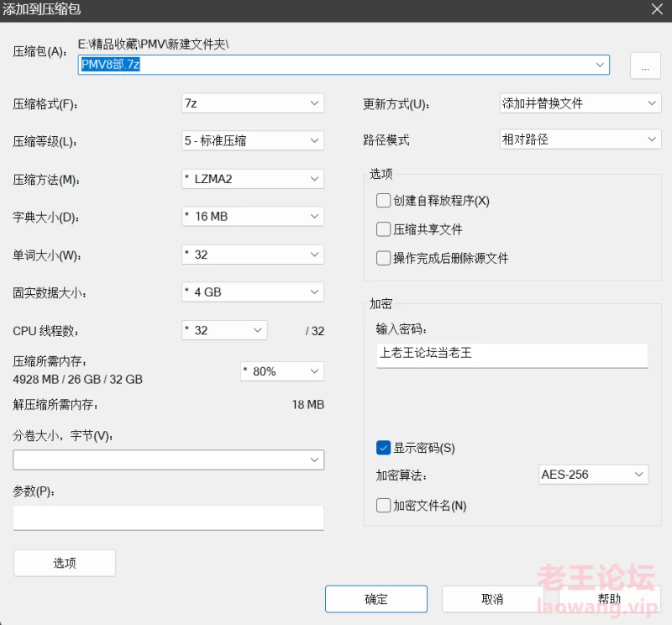
Task: Open the 加密算法 AES-256 dropdown
Action: 593,475
